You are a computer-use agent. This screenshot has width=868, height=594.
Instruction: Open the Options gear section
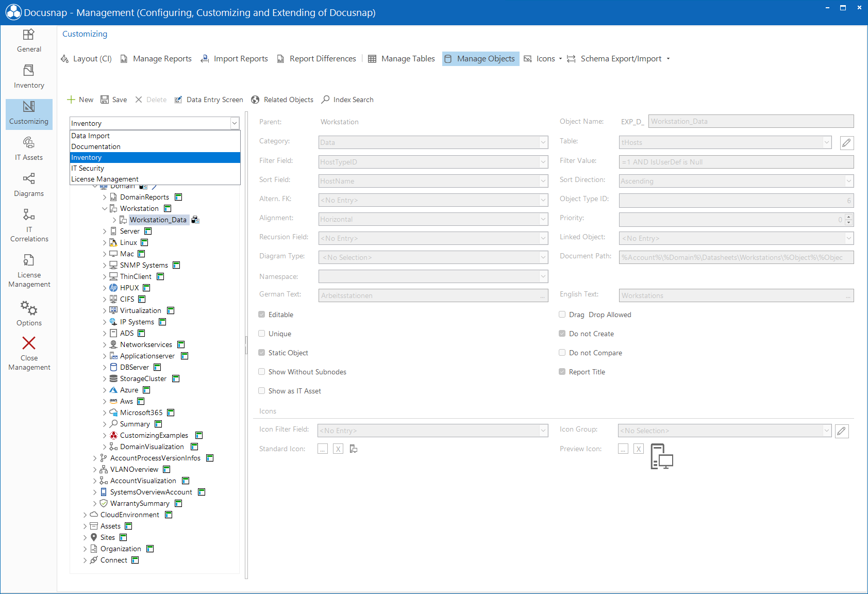[x=29, y=313]
